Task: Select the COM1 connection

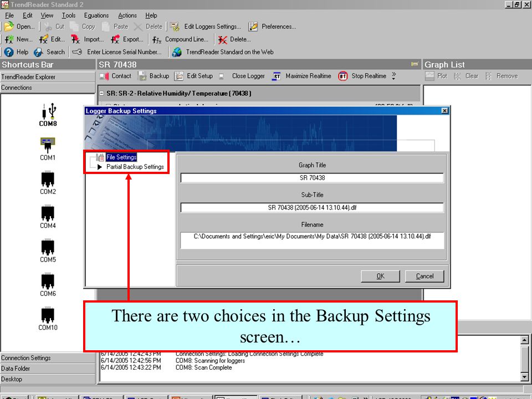Action: (x=48, y=149)
